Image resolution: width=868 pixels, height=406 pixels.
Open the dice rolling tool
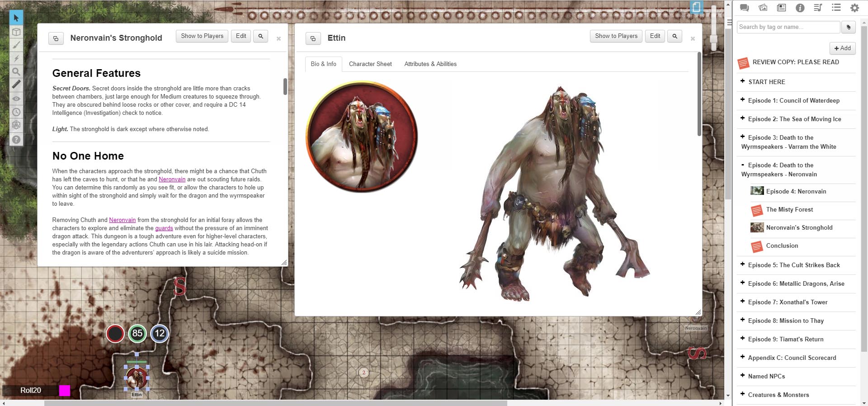coord(16,125)
